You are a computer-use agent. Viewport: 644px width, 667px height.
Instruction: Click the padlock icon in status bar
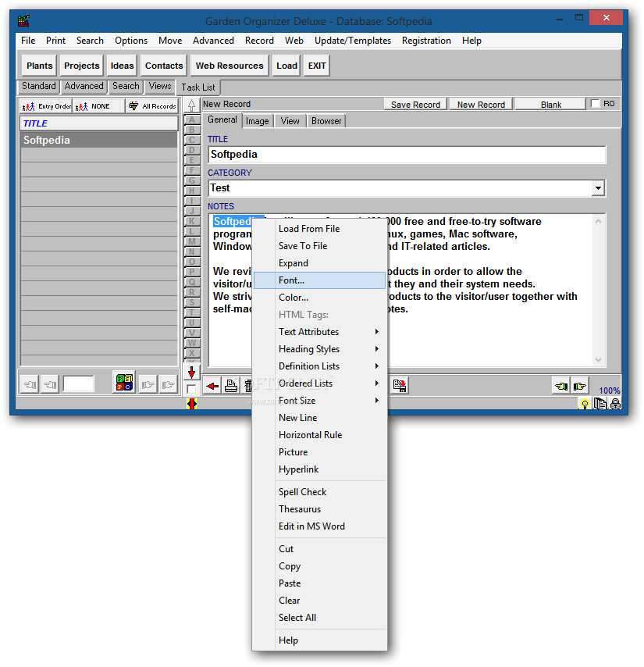click(x=615, y=404)
